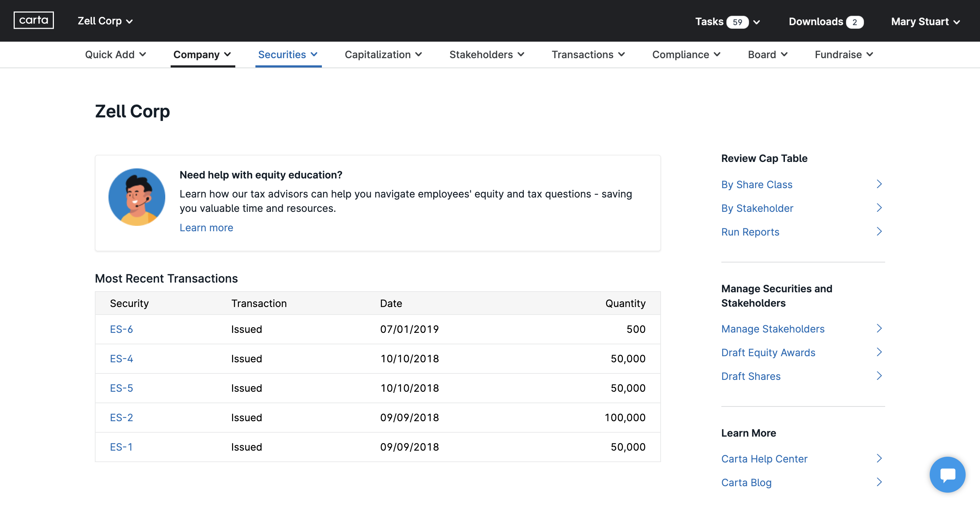Expand the Transactions menu
Image resolution: width=980 pixels, height=507 pixels.
588,54
